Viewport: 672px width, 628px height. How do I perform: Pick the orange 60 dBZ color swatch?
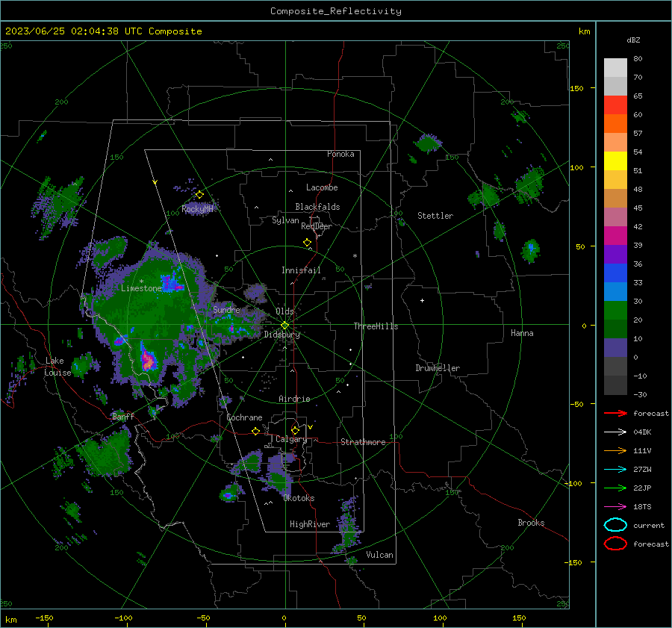point(615,123)
